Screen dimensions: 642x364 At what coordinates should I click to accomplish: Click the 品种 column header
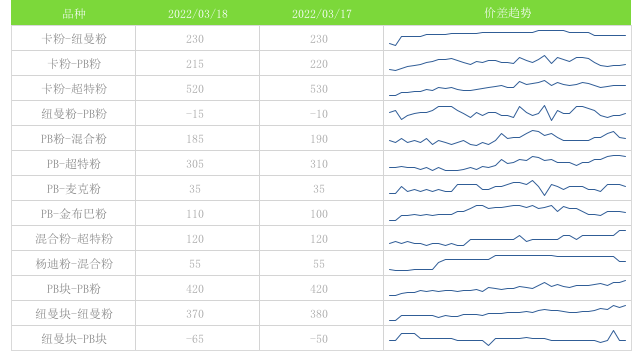[x=74, y=14]
